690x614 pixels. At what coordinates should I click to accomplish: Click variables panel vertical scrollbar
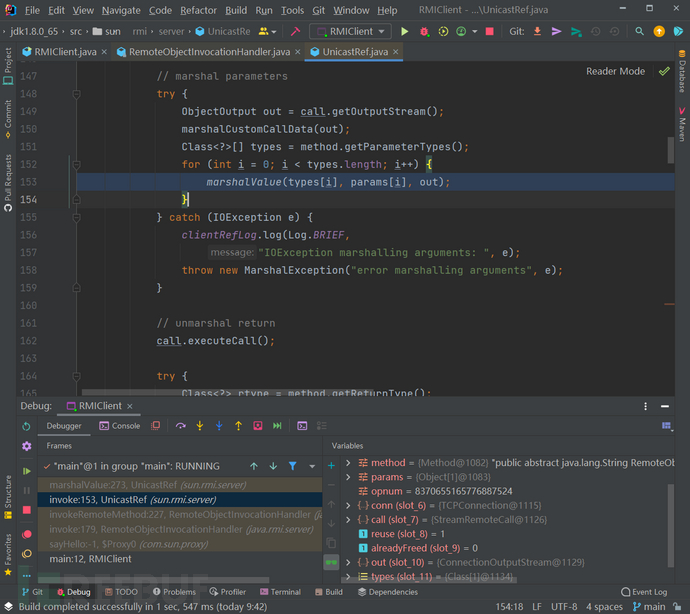click(x=671, y=526)
